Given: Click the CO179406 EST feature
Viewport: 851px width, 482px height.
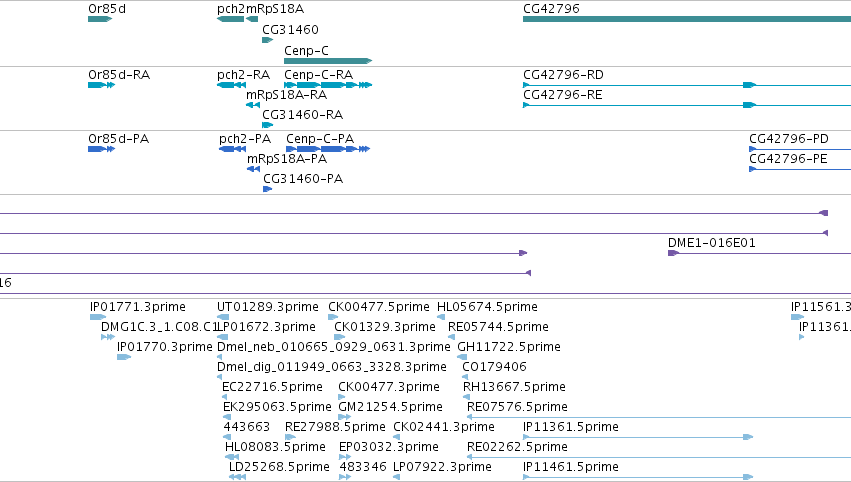Looking at the screenshot, I should point(465,377).
